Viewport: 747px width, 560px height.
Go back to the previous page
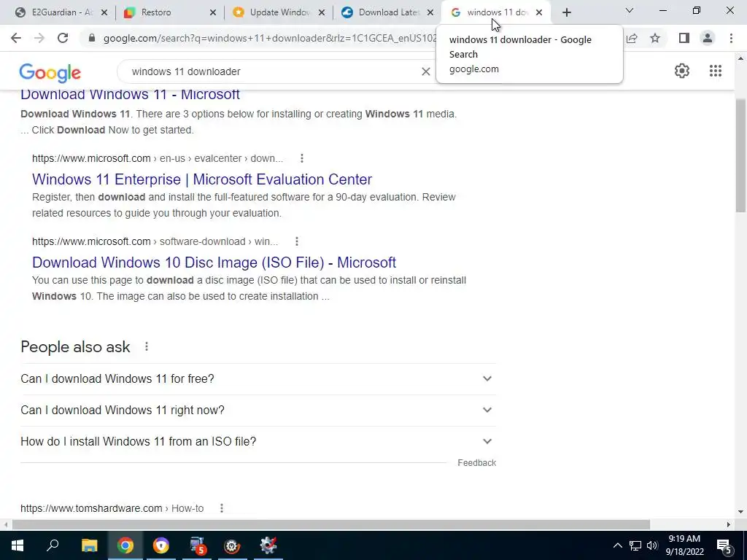(x=16, y=38)
